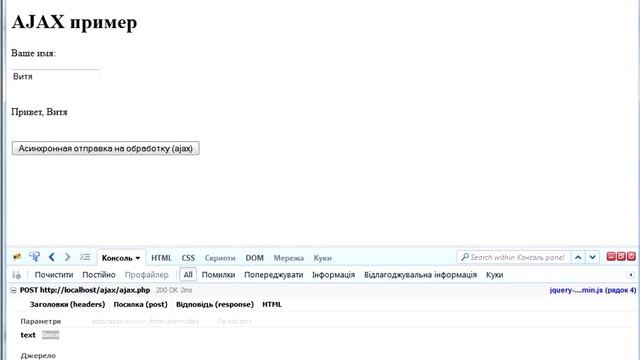Click the Джерело section label

coord(38,356)
